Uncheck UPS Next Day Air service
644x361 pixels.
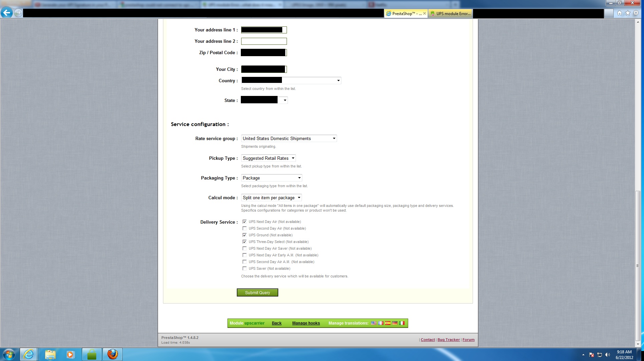click(x=245, y=222)
